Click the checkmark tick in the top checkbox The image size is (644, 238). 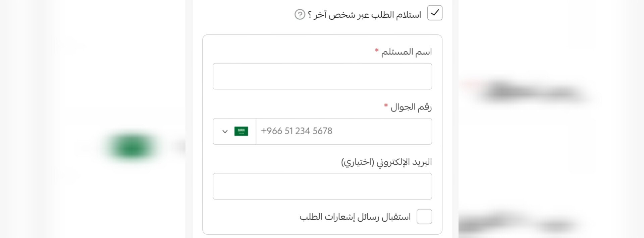coord(435,13)
